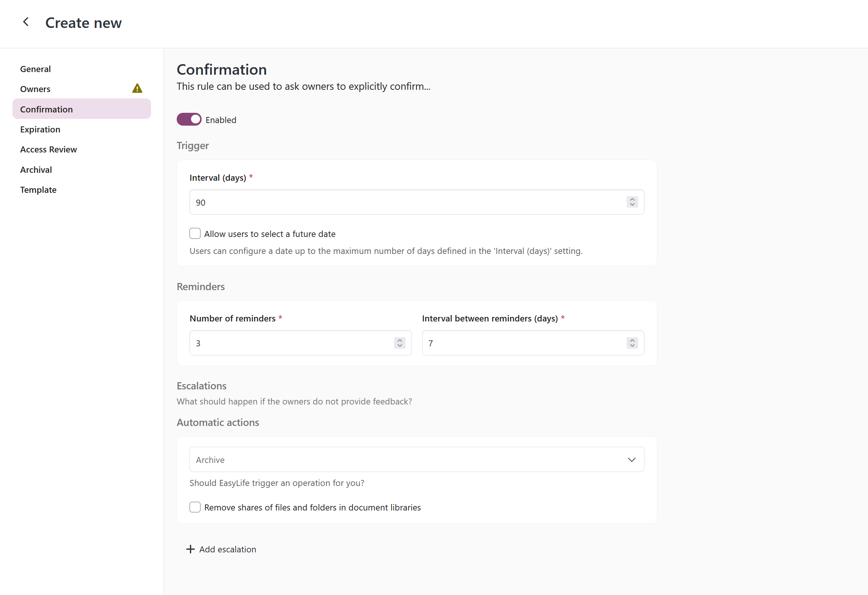Viewport: 868px width, 595px height.
Task: Open the Access Review settings
Action: click(48, 149)
